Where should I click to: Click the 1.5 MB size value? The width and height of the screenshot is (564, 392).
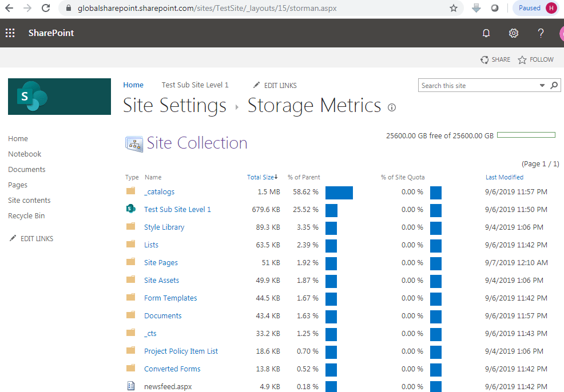click(268, 192)
